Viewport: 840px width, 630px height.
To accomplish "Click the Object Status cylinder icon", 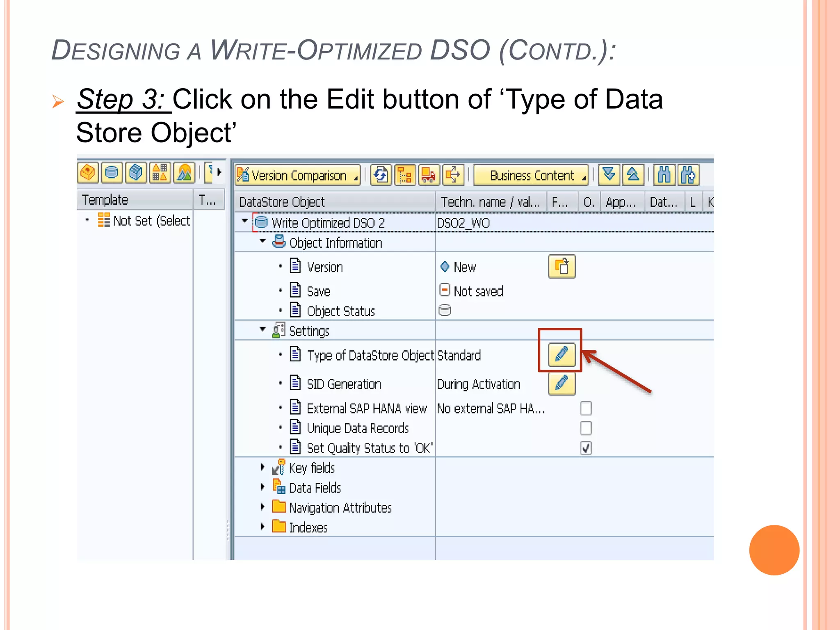I will (x=445, y=310).
